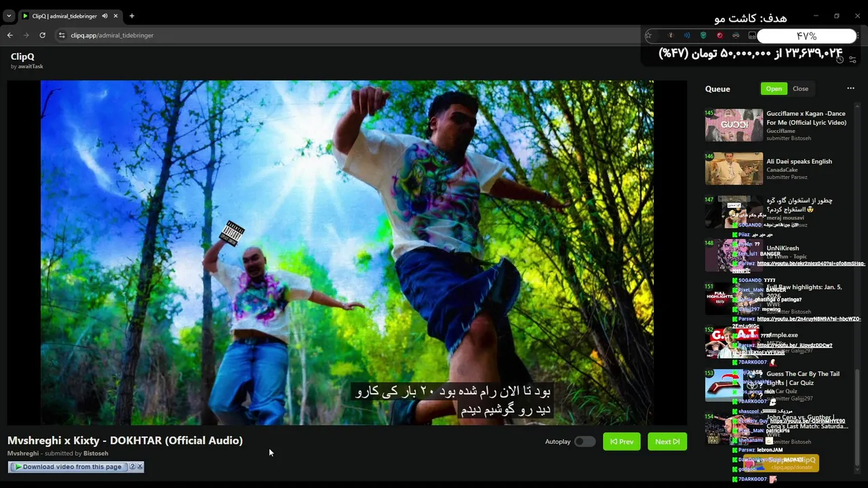The height and width of the screenshot is (488, 868).
Task: Go back using the browser back arrow
Action: click(x=9, y=35)
